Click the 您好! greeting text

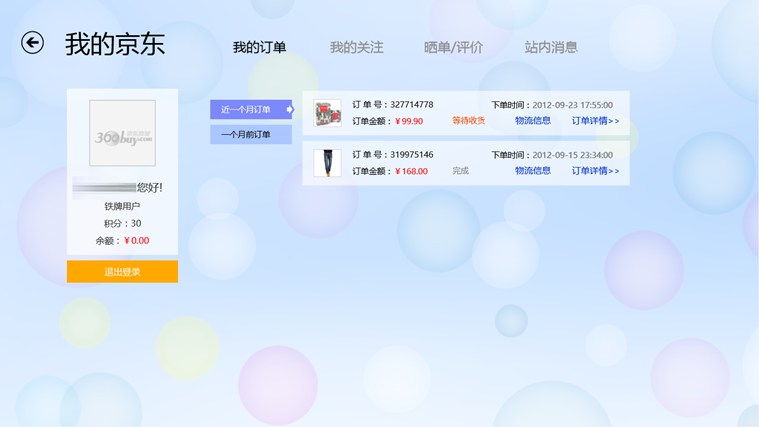coord(150,187)
